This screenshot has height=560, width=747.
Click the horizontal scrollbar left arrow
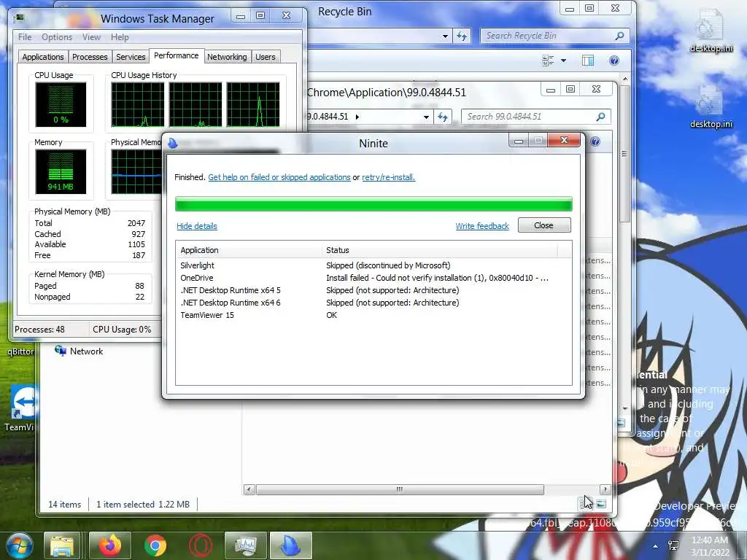tap(249, 489)
